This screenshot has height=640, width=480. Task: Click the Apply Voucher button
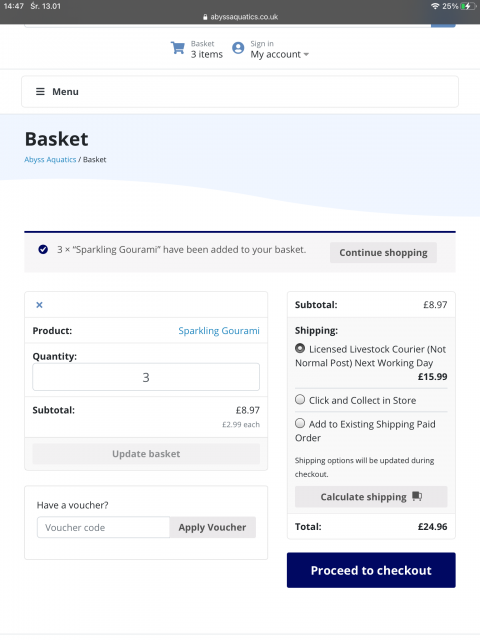(x=212, y=527)
